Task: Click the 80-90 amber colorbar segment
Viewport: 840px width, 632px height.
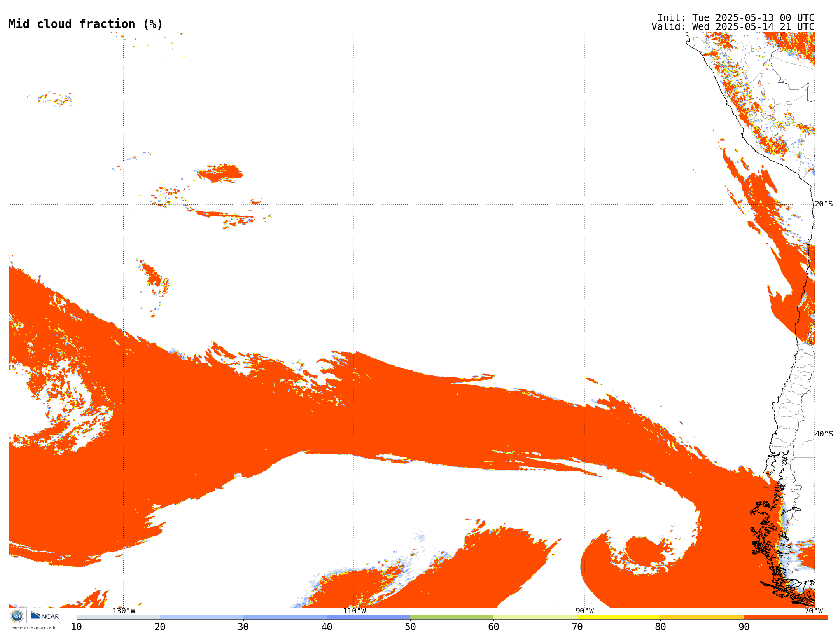Action: coord(702,617)
